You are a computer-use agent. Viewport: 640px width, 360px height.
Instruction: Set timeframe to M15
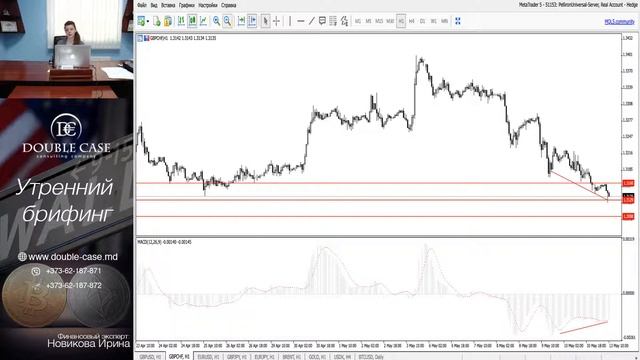click(379, 21)
